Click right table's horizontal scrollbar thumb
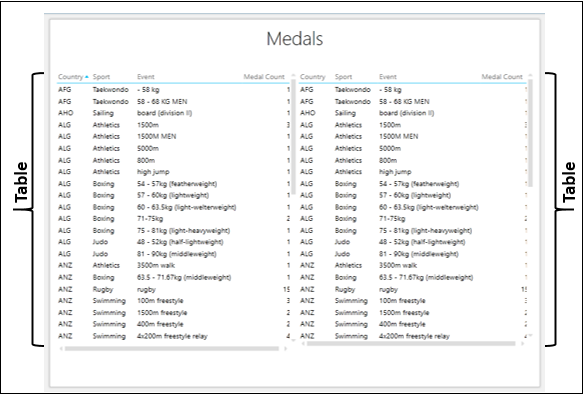583x396 pixels. 411,344
